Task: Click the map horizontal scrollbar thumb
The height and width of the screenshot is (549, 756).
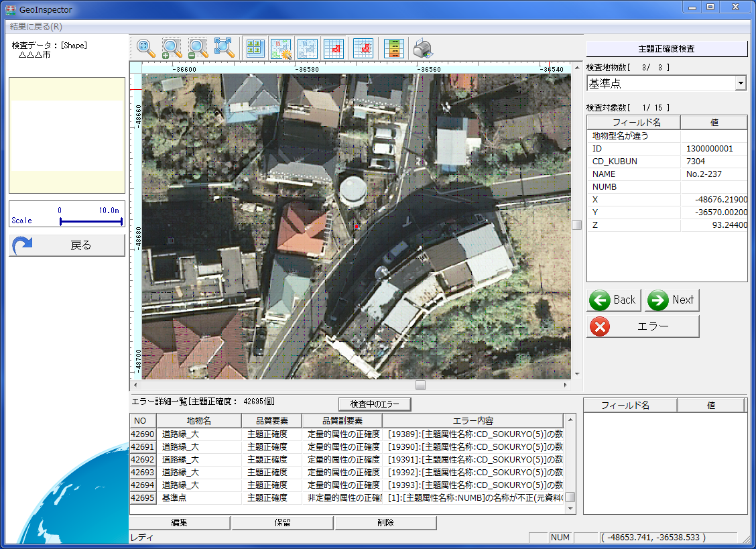Action: 420,385
